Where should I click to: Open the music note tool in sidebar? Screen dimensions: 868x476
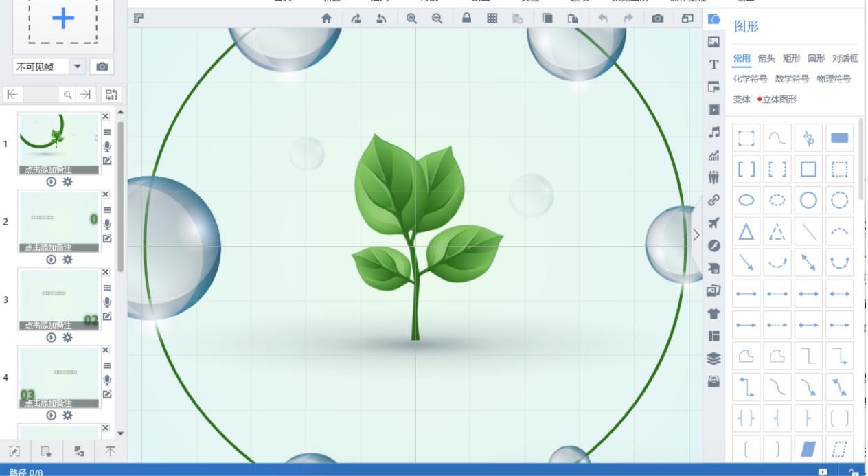[714, 133]
